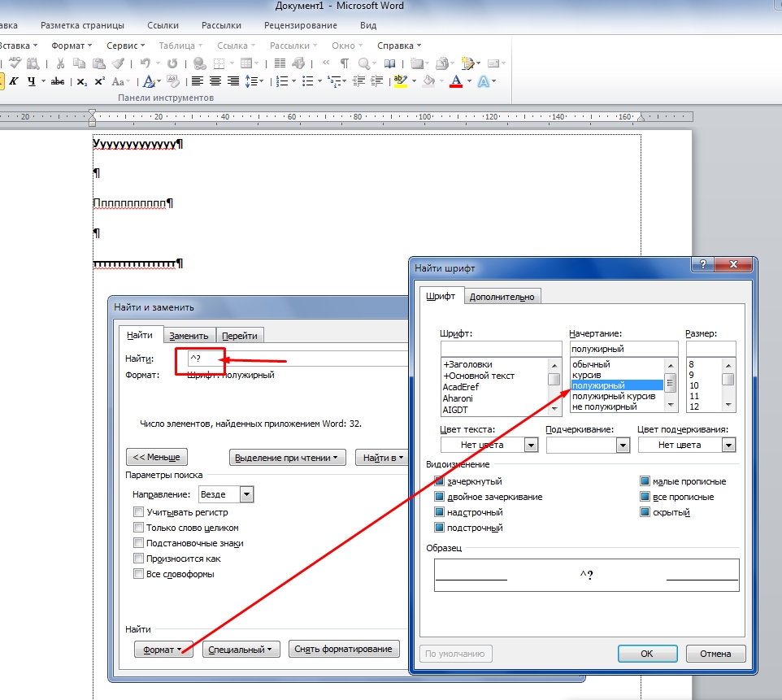Click the Clear Formatting eraser icon
Screen dimensions: 782x700
173,80
